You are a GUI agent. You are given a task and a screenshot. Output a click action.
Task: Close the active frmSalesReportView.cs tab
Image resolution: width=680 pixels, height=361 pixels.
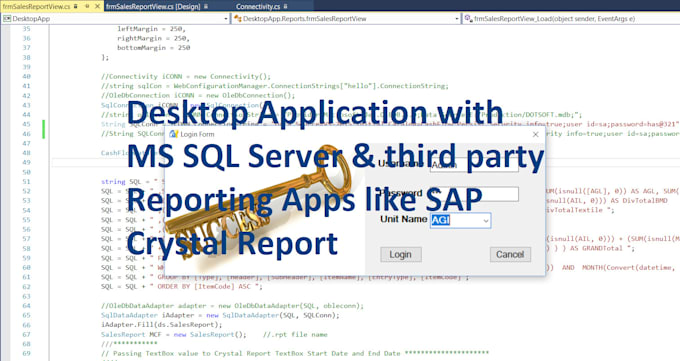point(97,6)
